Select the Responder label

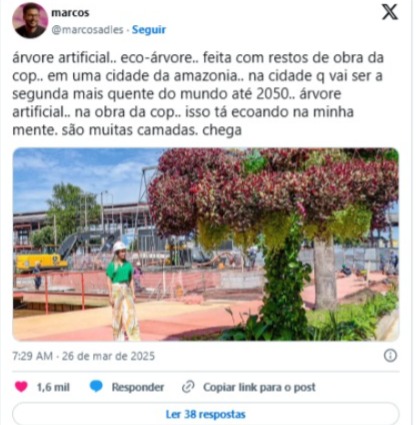(138, 387)
